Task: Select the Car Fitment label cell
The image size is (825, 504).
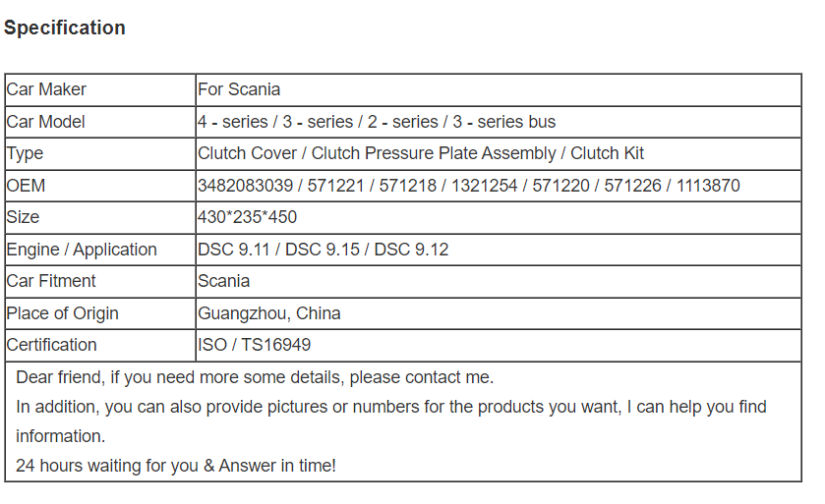Action: pyautogui.click(x=100, y=281)
